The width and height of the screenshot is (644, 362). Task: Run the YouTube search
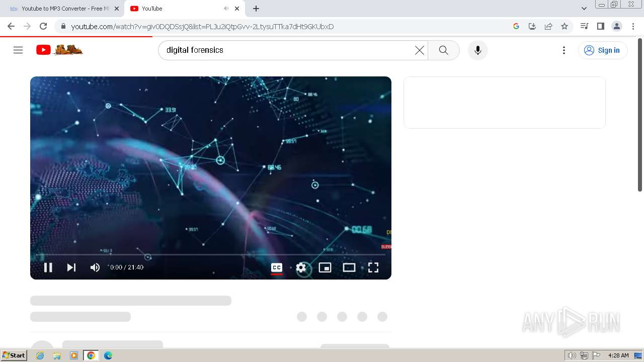444,50
